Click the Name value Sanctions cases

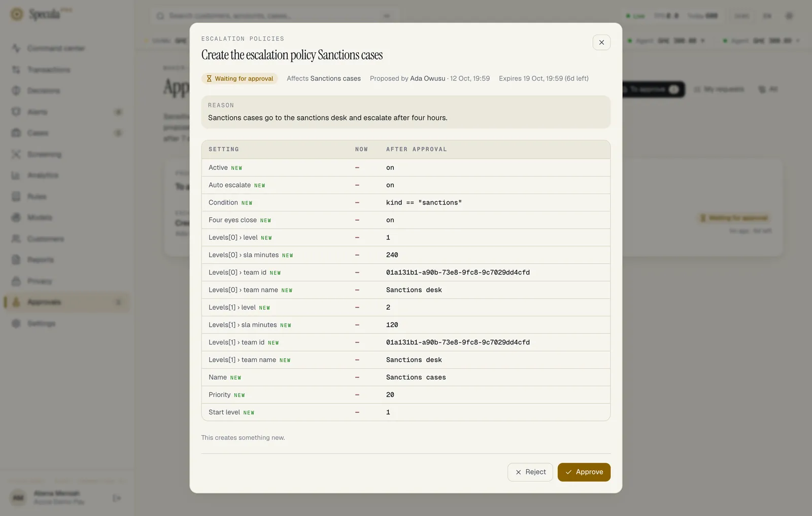click(x=416, y=377)
